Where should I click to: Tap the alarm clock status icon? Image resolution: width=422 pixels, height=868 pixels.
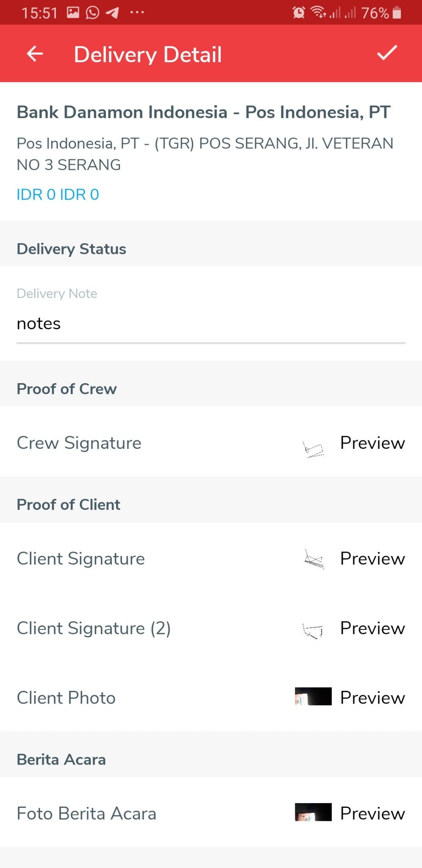point(298,13)
